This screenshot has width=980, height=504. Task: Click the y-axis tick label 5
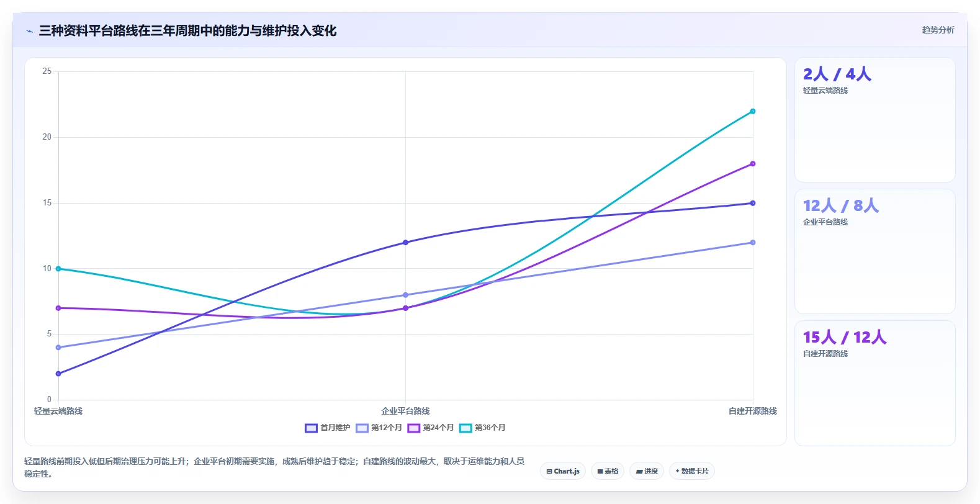coord(50,334)
